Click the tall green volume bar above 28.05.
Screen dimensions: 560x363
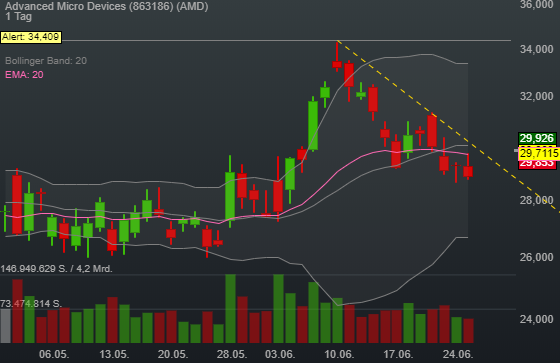coord(230,309)
